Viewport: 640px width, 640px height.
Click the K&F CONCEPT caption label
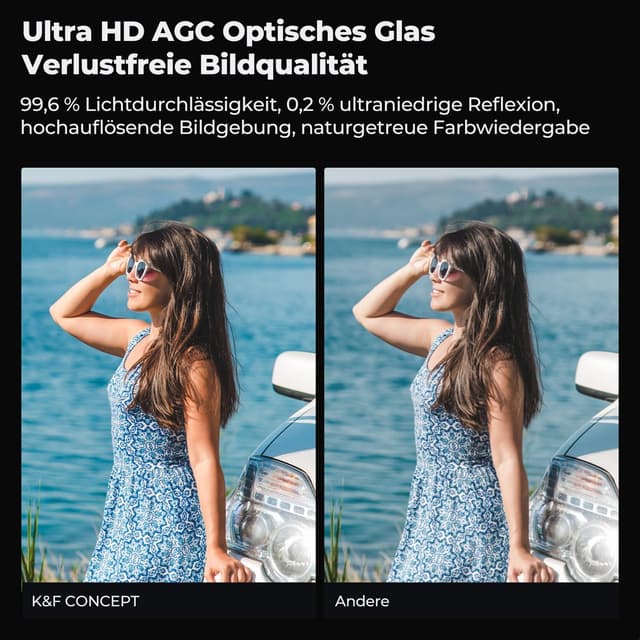tap(85, 601)
